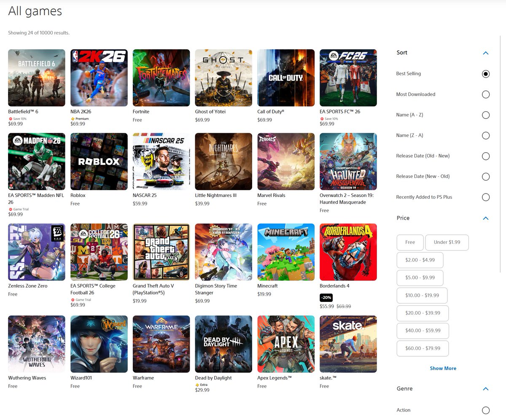Click the Borderlands 4 -20% discount badge

pos(327,298)
